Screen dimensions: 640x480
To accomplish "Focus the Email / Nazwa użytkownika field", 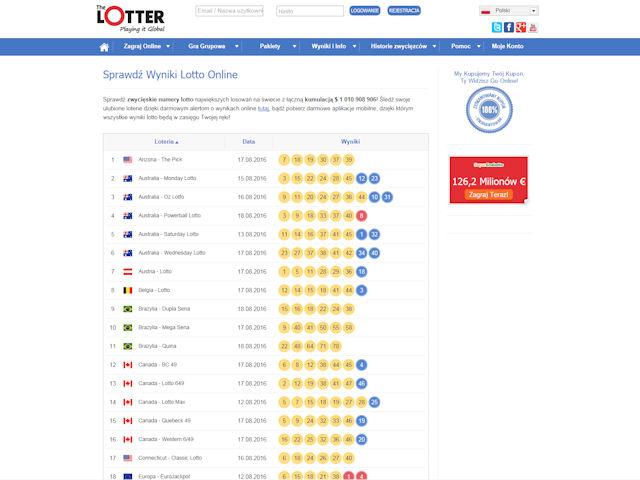I will pos(229,11).
